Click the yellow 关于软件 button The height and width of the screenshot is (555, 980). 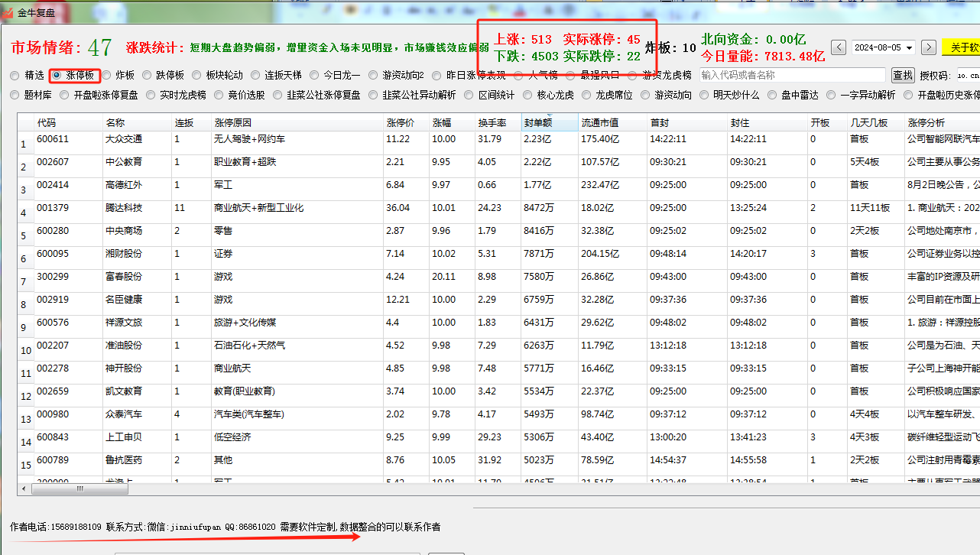[x=961, y=47]
